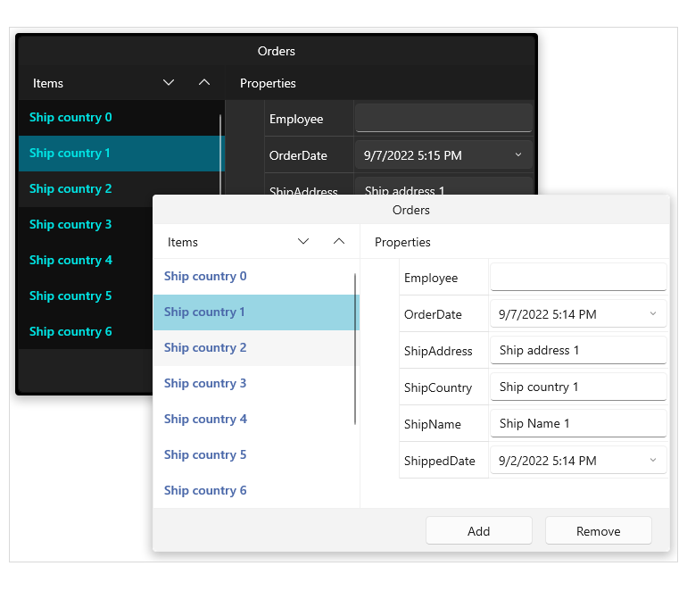Click Properties header in dark window
This screenshot has height=616, width=687.
coord(268,83)
